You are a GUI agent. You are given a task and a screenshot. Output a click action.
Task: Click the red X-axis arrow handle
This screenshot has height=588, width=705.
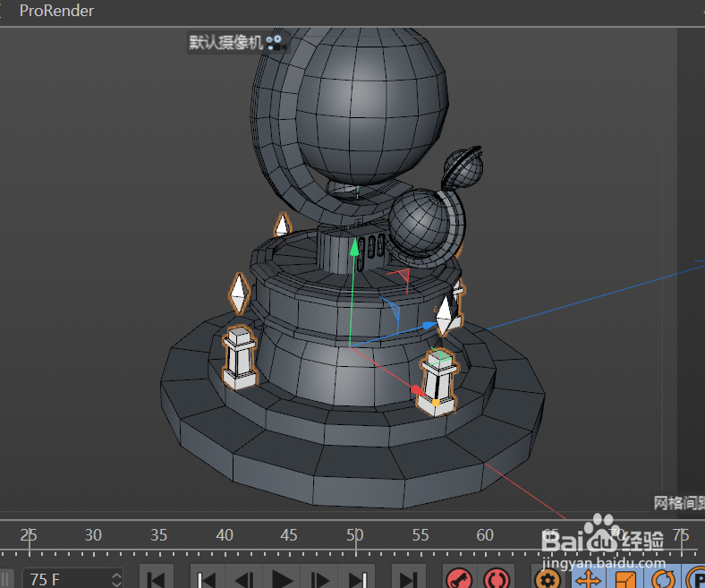(x=418, y=390)
